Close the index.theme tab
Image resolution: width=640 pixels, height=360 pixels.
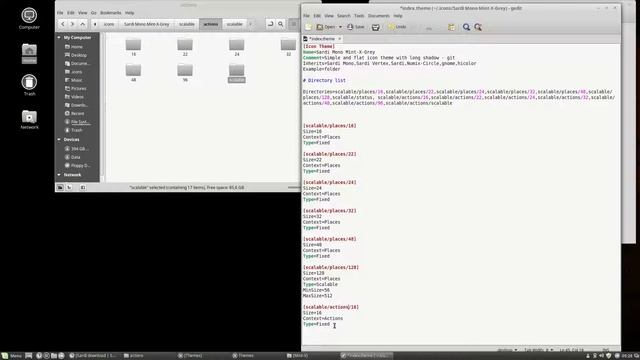(340, 39)
